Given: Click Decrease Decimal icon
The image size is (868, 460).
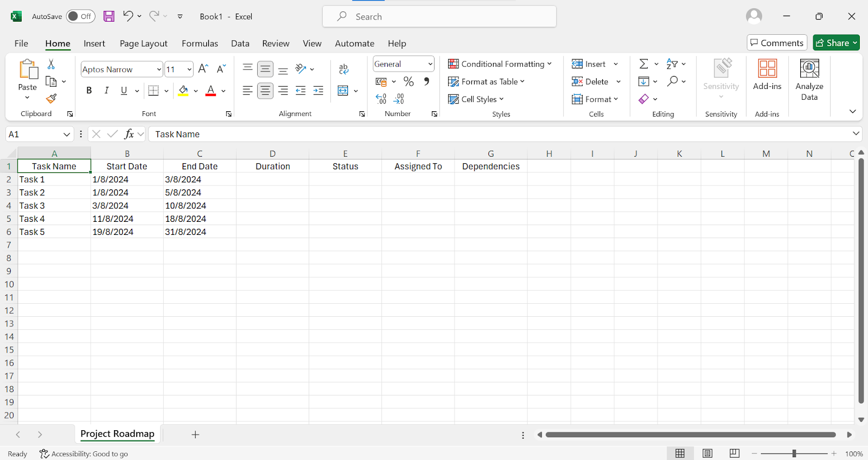Looking at the screenshot, I should [x=399, y=99].
